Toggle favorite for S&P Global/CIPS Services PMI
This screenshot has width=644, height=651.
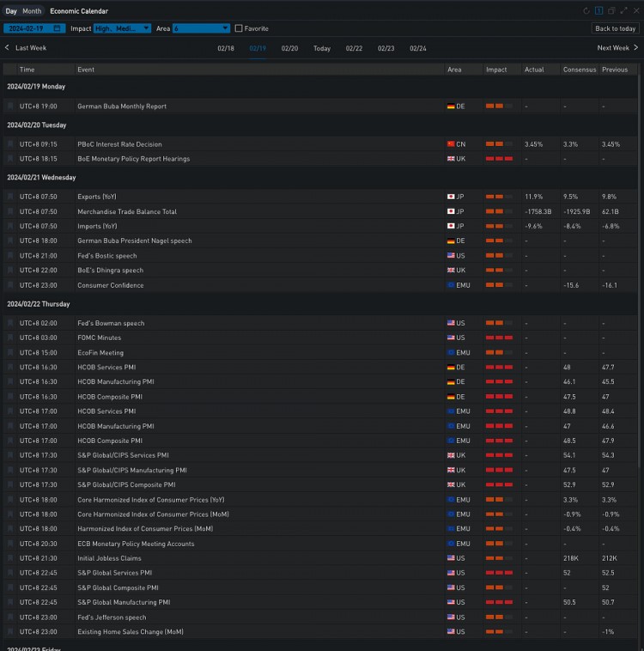click(10, 455)
